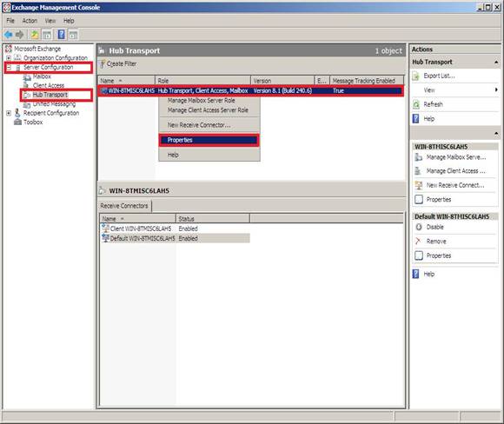Image resolution: width=504 pixels, height=424 pixels.
Task: Click the Enabled status of Default connector
Action: point(189,238)
